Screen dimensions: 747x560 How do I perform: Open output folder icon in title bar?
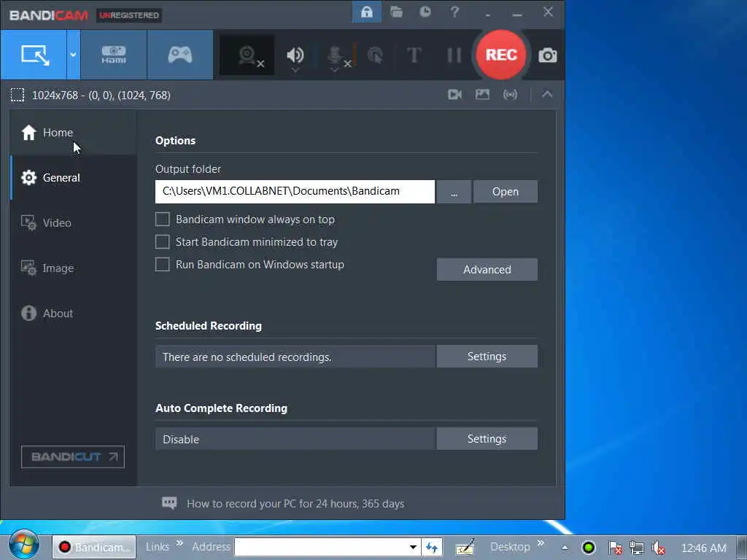(396, 12)
